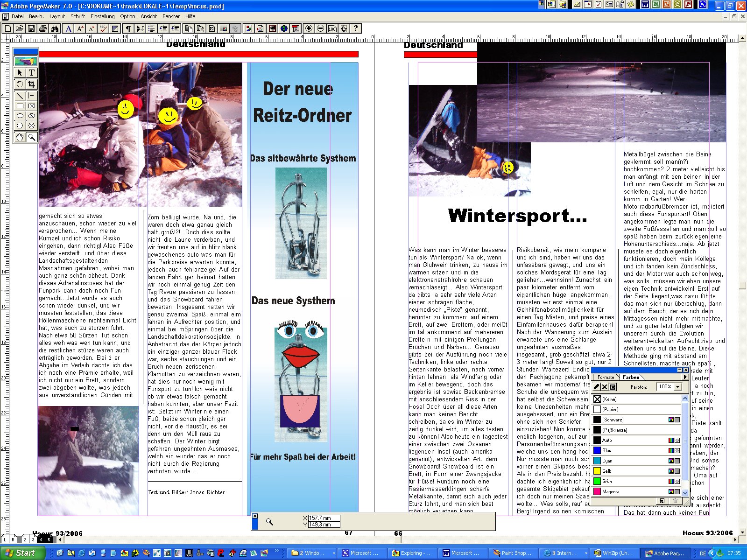Click the Spelling check ABC icon
The width and height of the screenshot is (747, 560).
click(x=104, y=28)
